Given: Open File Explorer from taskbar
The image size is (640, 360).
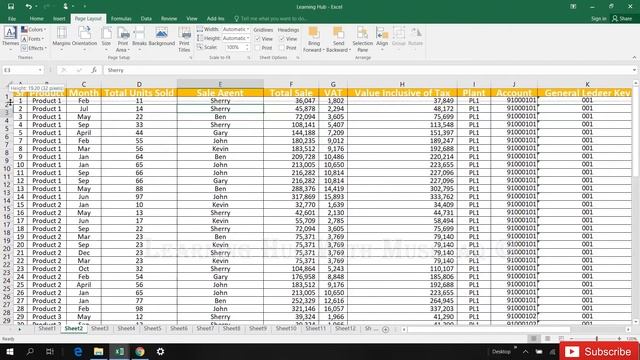Looking at the screenshot, I should (x=98, y=351).
